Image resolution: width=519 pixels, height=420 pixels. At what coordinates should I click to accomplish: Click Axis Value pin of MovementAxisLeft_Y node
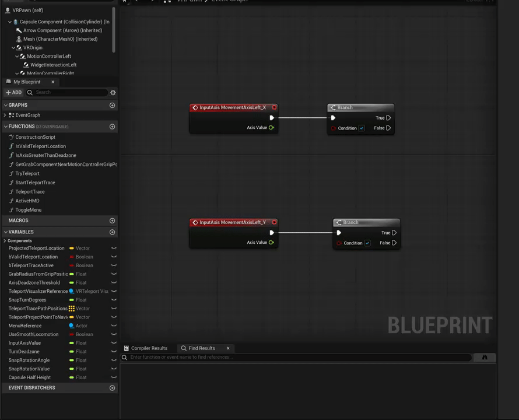271,243
